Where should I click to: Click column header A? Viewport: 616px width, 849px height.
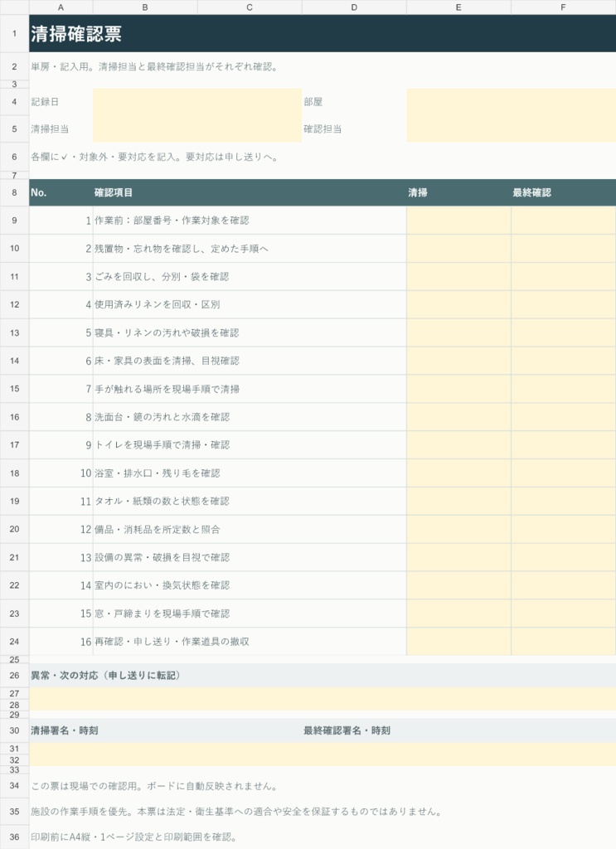61,7
